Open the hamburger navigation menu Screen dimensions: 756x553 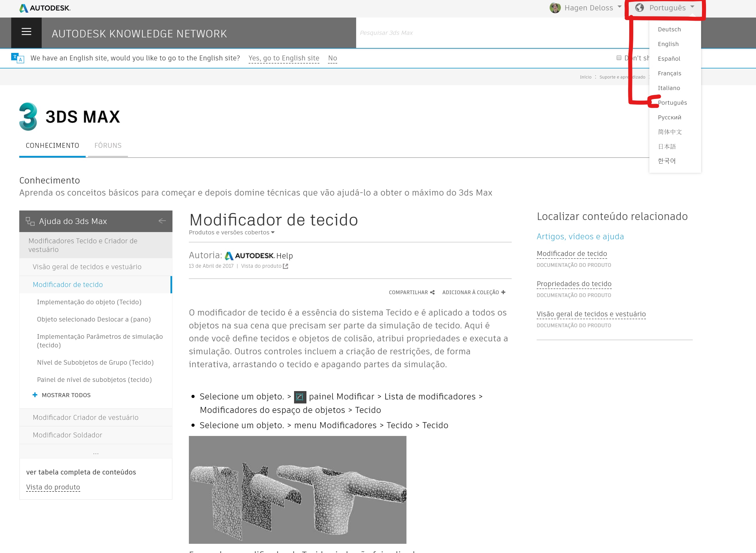coord(26,32)
